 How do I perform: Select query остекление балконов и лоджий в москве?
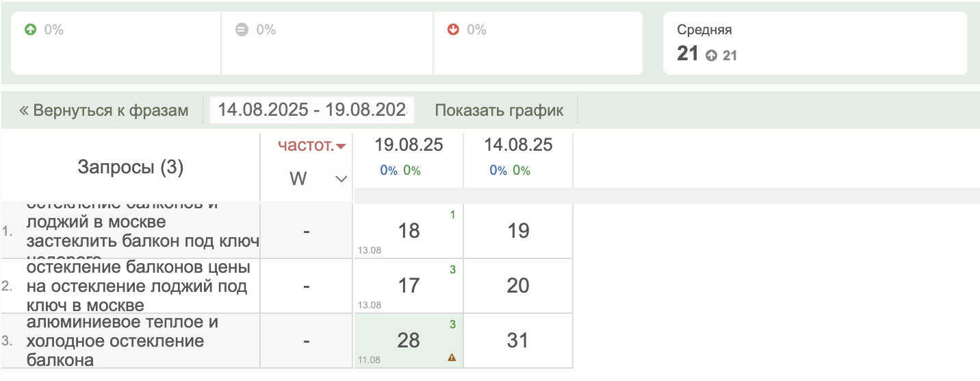tap(143, 232)
